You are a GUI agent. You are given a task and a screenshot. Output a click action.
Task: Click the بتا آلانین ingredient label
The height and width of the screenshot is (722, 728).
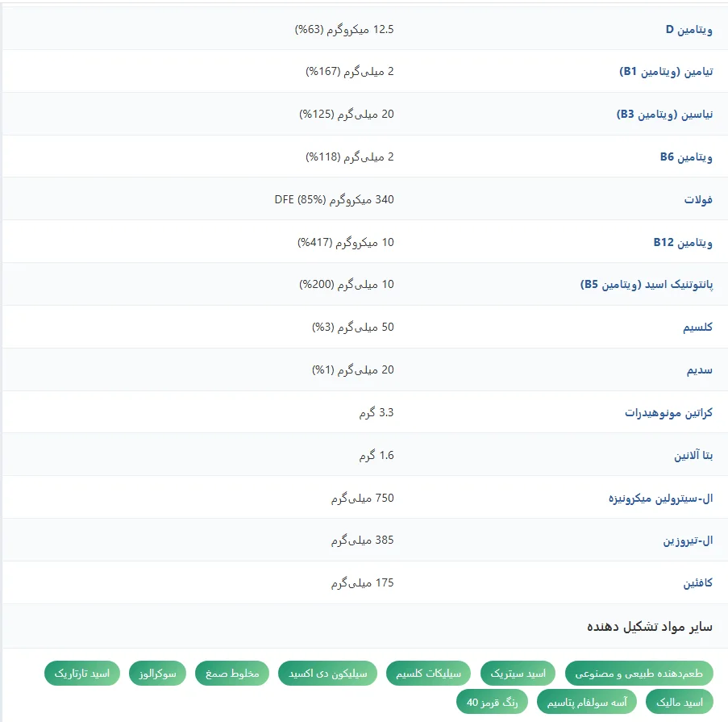(x=693, y=456)
